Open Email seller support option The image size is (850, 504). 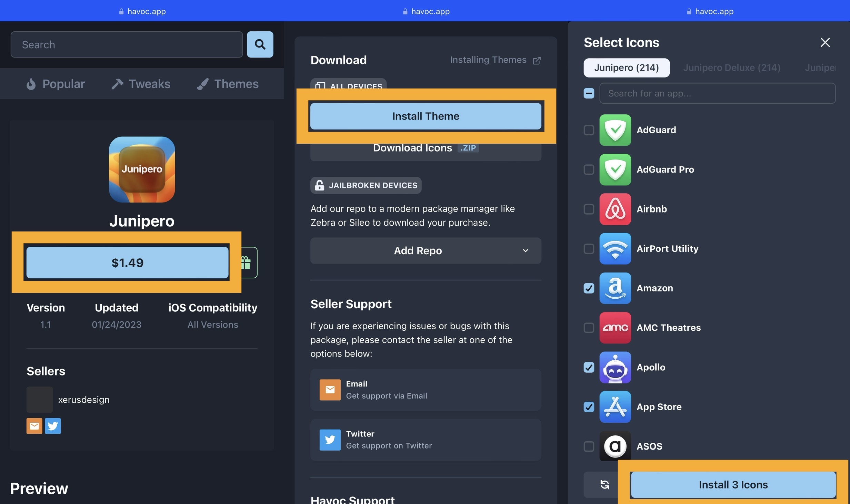(x=426, y=390)
